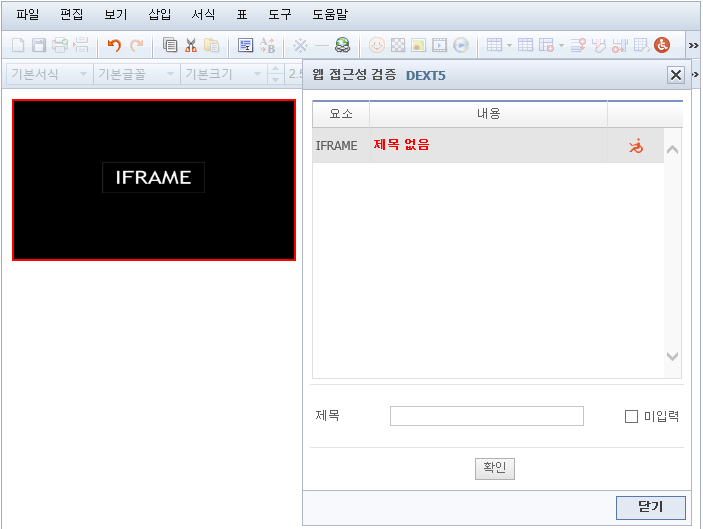Click the insert image icon

[418, 45]
